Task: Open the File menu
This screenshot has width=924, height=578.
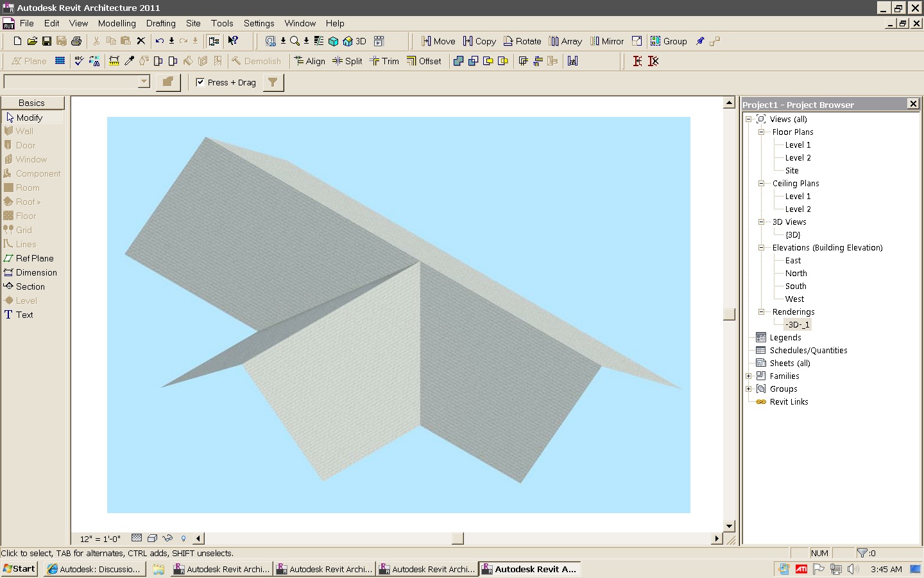Action: [27, 23]
